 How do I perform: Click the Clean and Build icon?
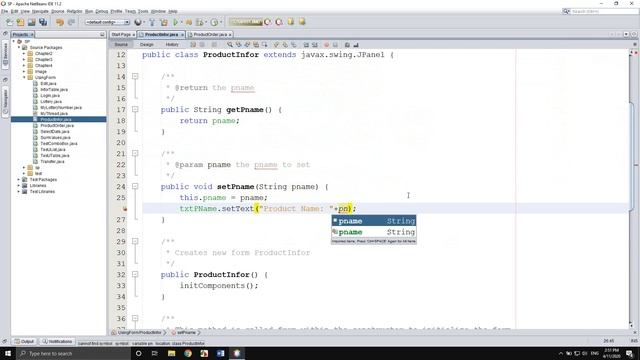pos(164,22)
